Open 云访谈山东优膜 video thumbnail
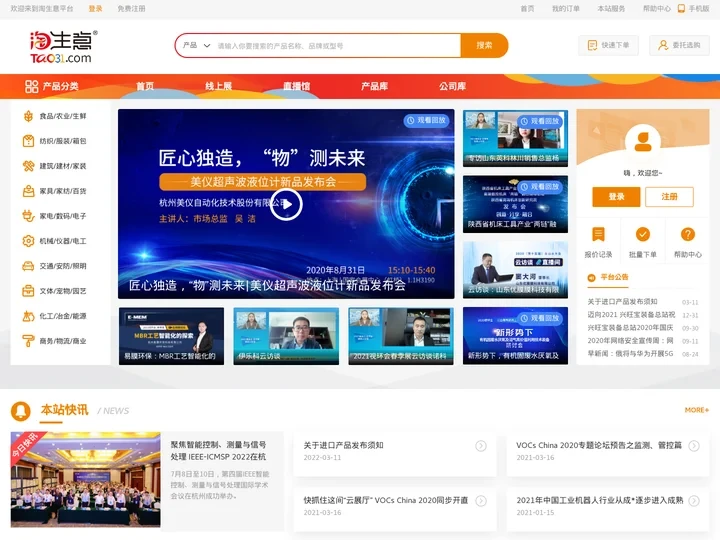This screenshot has width=720, height=540. click(x=515, y=270)
